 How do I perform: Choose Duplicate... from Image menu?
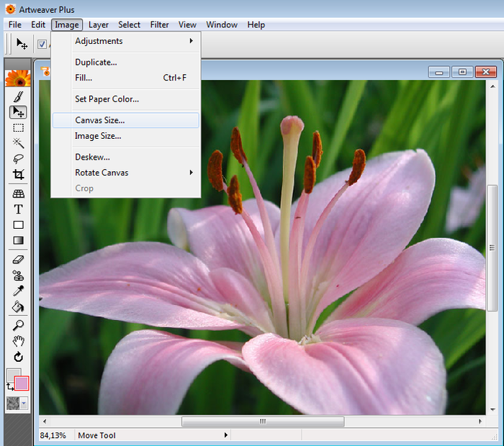click(126, 62)
